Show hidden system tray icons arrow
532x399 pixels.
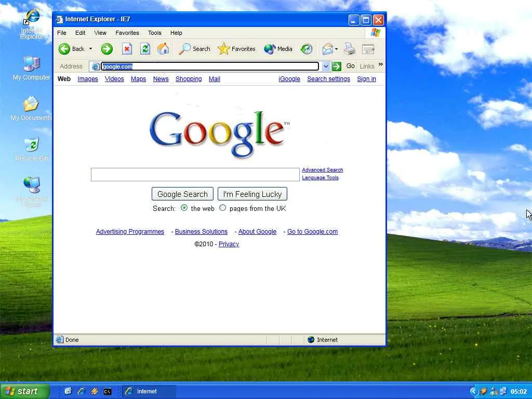(x=473, y=391)
